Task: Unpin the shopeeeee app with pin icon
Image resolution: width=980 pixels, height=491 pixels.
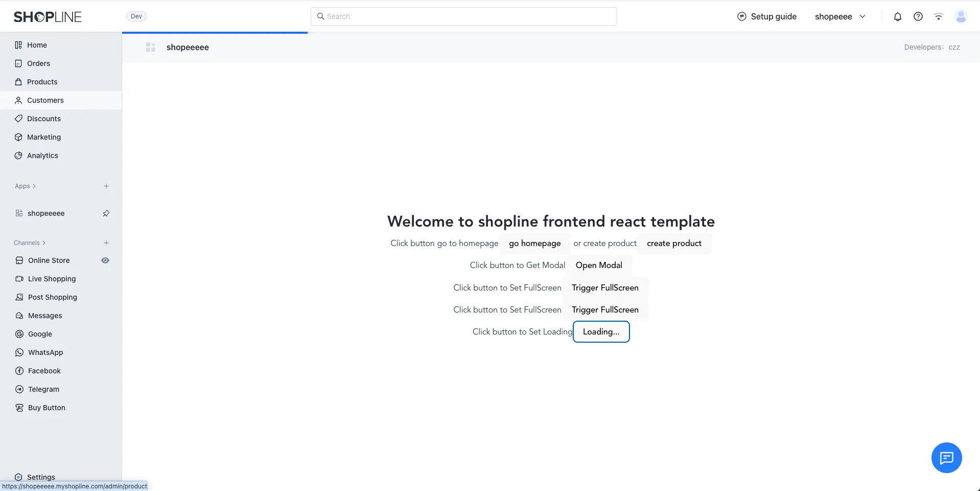Action: click(x=106, y=213)
